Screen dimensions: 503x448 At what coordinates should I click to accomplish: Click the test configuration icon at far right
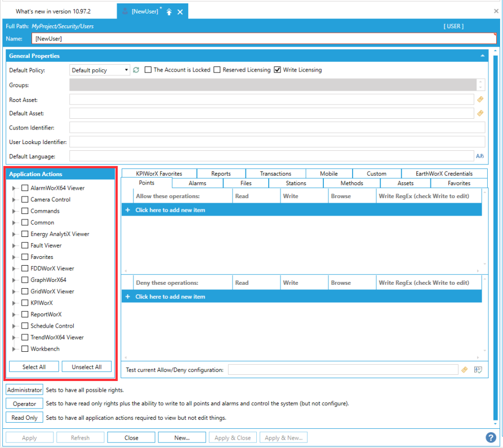[x=478, y=370]
